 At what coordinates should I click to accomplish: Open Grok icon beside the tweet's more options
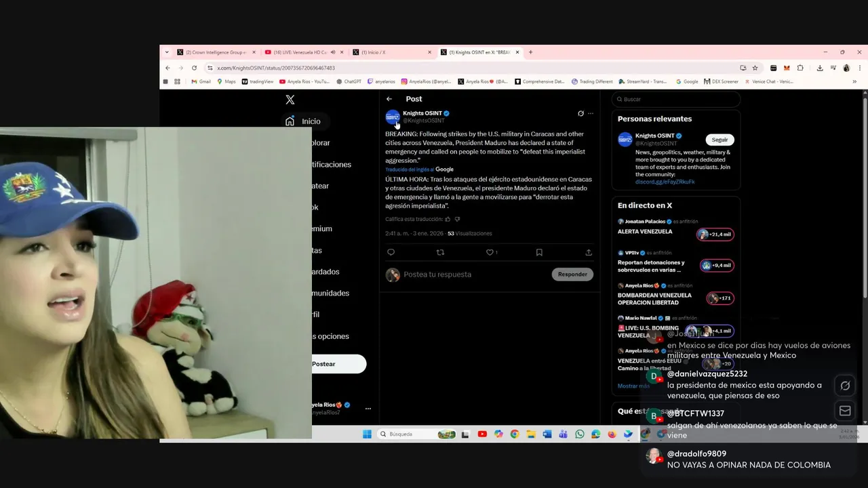click(580, 113)
